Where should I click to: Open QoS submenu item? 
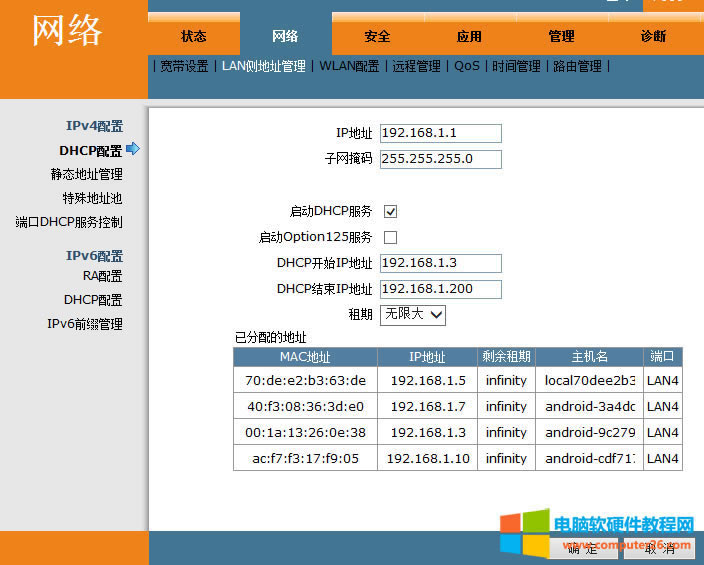coord(466,66)
